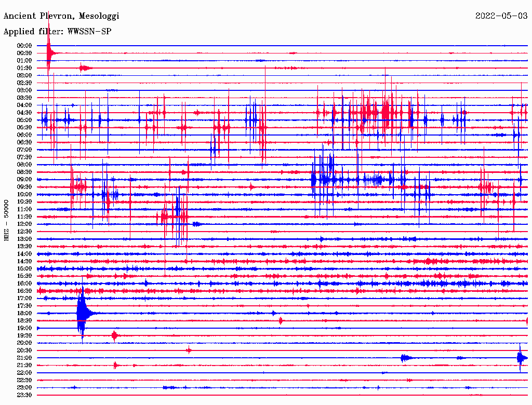Select the 04:00 time row label
Viewport: 532px width, 405px height.
[24, 105]
